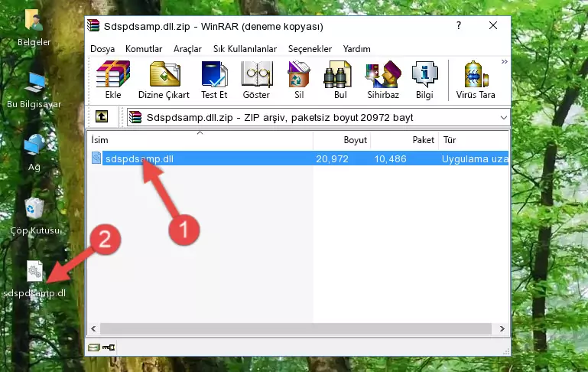Open the Seçenekler menu
Image resolution: width=588 pixels, height=372 pixels.
[x=310, y=49]
